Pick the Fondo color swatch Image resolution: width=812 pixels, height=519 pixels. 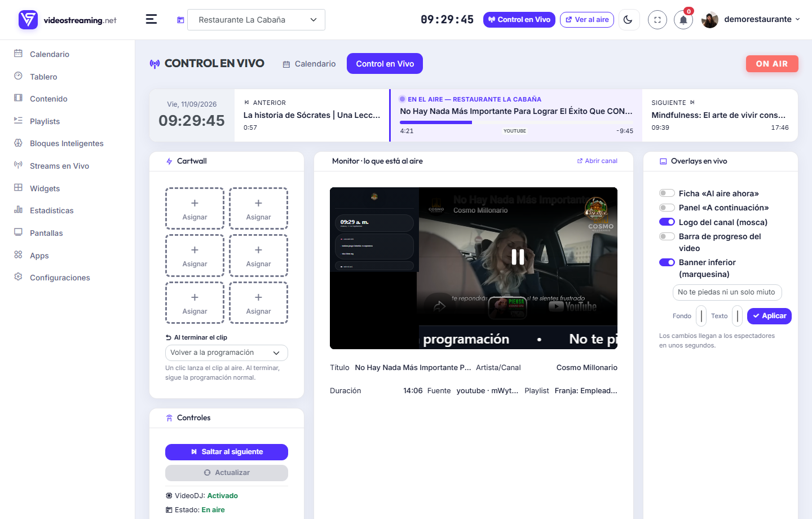tap(701, 316)
